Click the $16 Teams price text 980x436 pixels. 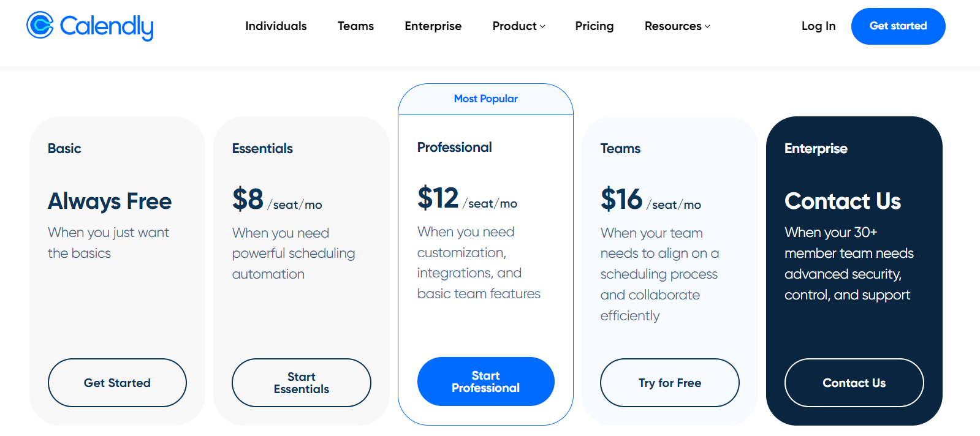621,200
